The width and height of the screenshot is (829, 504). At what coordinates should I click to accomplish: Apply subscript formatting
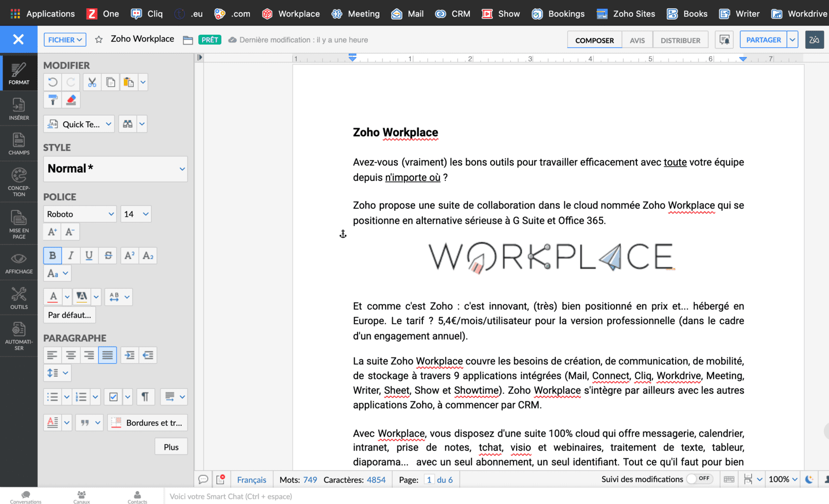pyautogui.click(x=148, y=255)
